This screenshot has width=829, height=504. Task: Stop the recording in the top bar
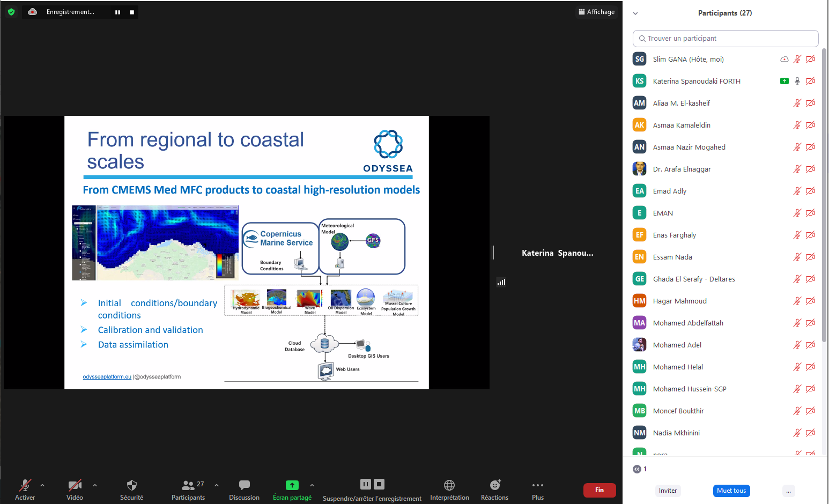[132, 12]
